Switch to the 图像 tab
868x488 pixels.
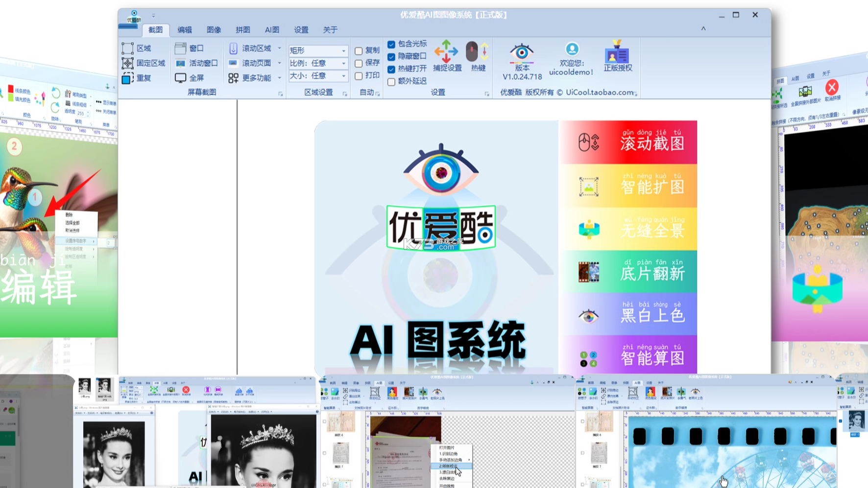pos(214,30)
